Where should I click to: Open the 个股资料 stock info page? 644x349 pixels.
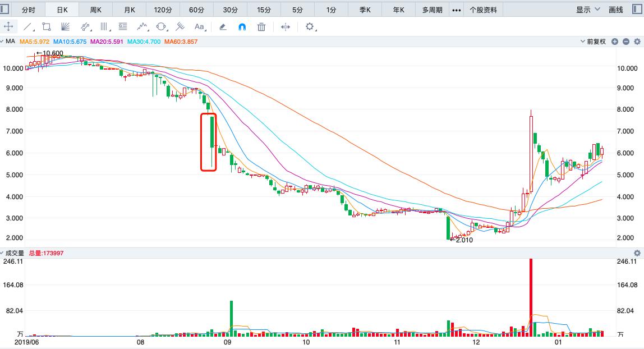point(484,10)
